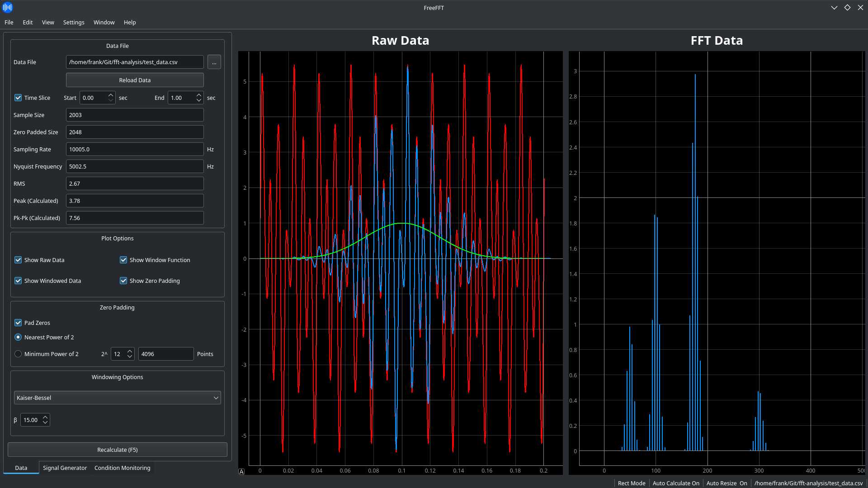This screenshot has width=868, height=488.
Task: Select Minimum Power of 2 radio button
Action: 18,354
